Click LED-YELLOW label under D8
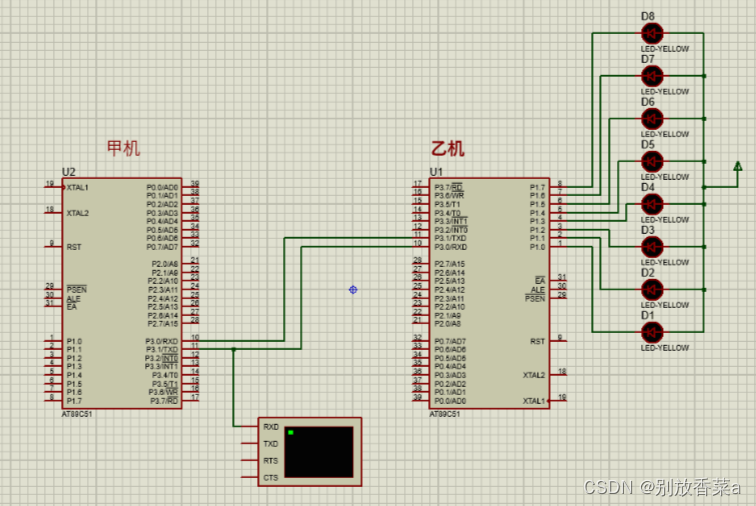 (664, 49)
